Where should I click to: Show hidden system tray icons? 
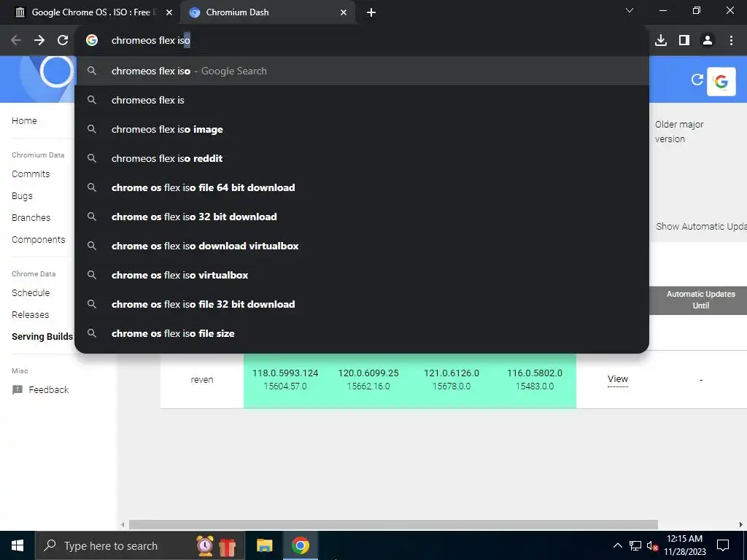coord(617,545)
